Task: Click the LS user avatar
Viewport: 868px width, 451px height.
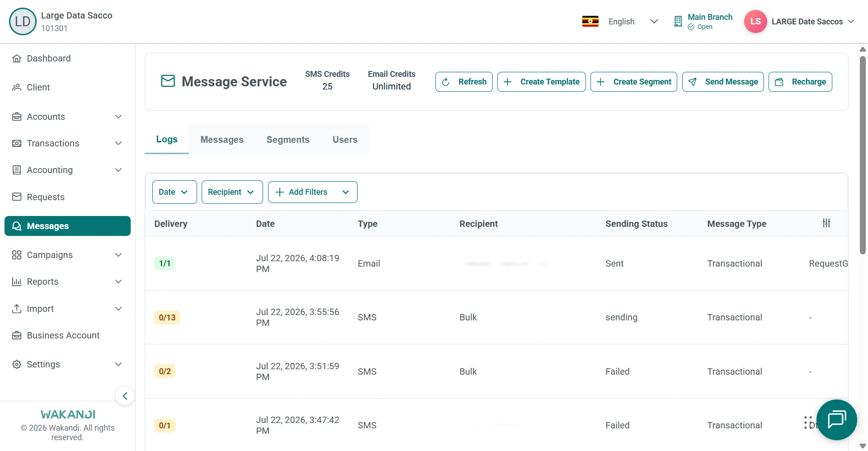Action: (755, 21)
